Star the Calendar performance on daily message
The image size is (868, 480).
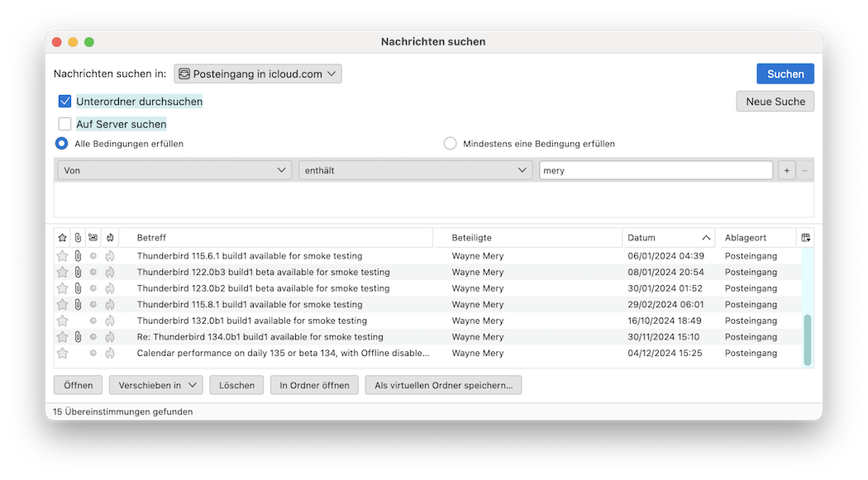(63, 353)
